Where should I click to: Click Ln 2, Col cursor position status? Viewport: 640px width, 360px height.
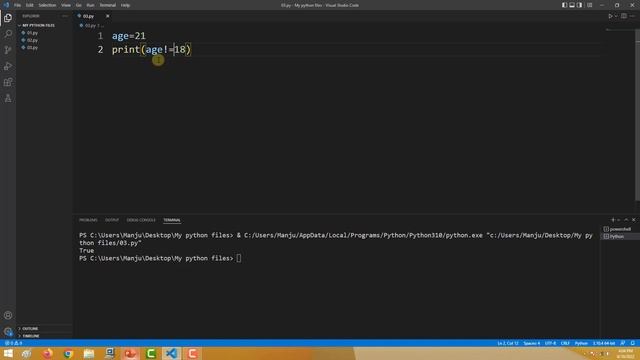click(x=508, y=343)
